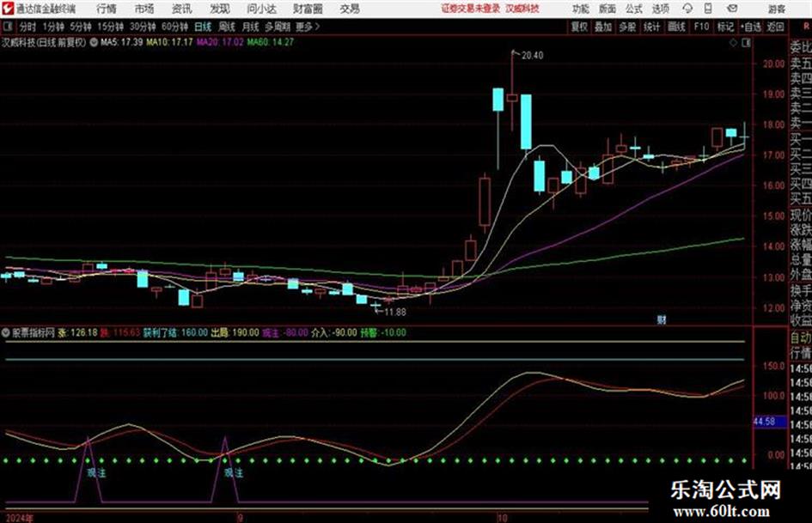Viewport: 812px width, 523px height.
Task: Toggle the left panel icon beside 分时
Action: point(8,27)
